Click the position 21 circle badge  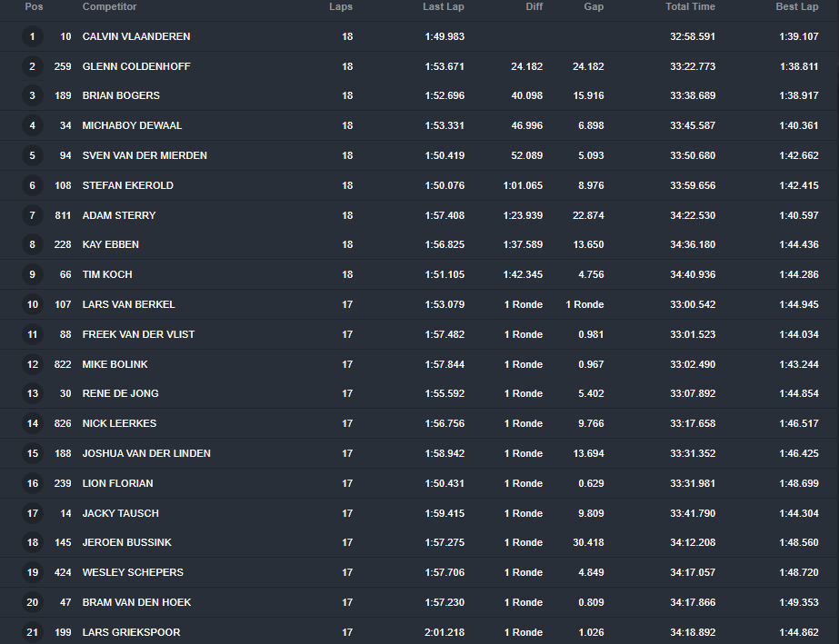click(33, 633)
